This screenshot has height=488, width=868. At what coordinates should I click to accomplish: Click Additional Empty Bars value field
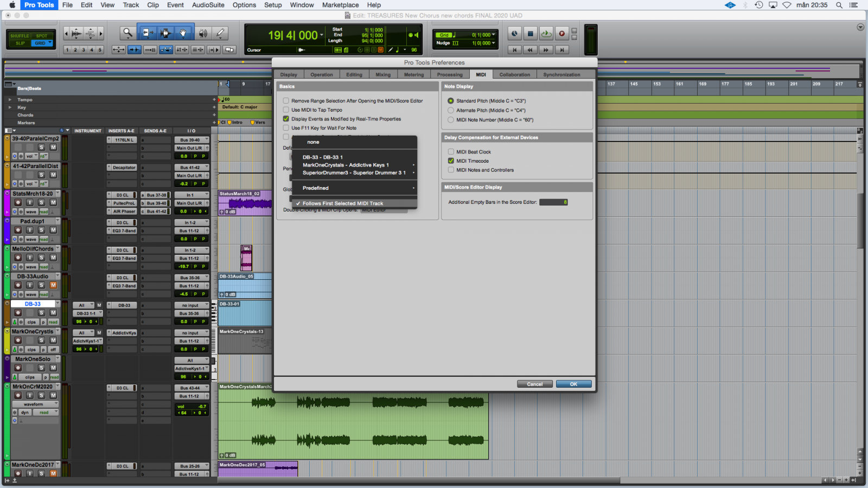point(553,202)
